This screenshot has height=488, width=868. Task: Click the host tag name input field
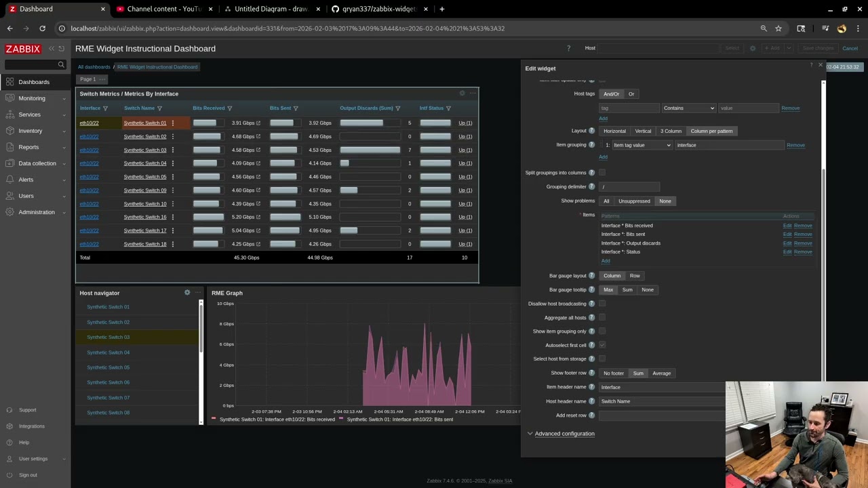pos(629,108)
